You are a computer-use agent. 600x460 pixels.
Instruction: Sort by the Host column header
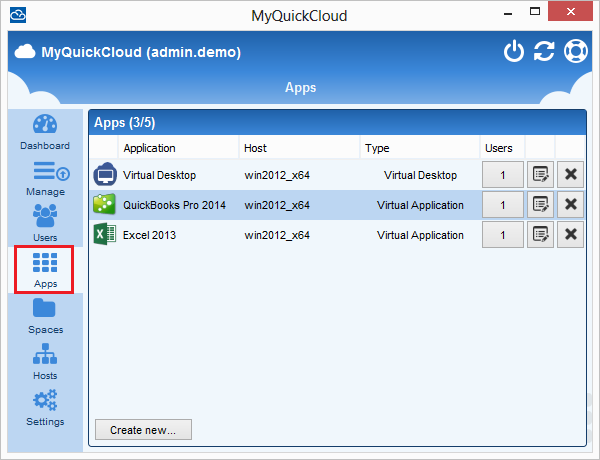(299, 148)
